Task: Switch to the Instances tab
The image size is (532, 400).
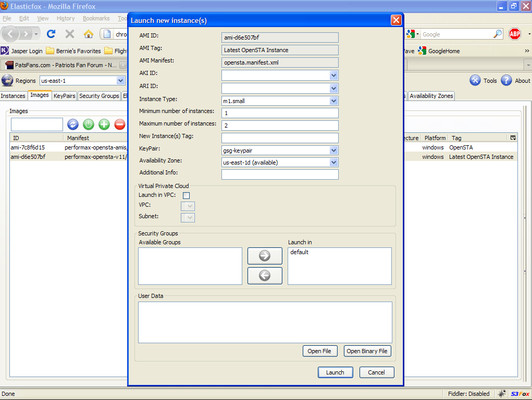Action: [13, 96]
